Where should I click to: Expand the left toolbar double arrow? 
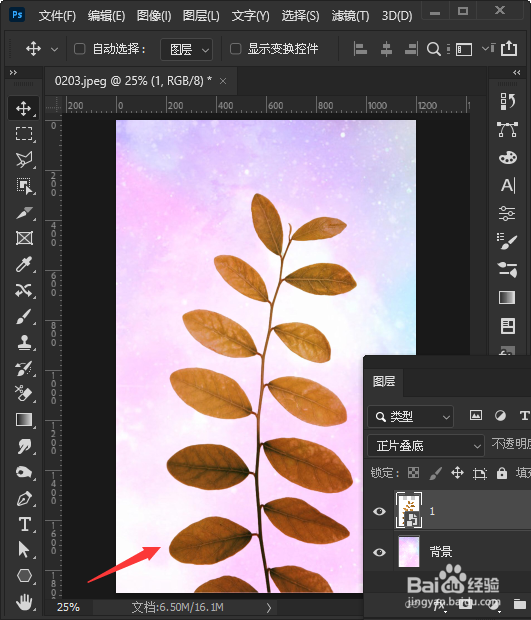13,72
